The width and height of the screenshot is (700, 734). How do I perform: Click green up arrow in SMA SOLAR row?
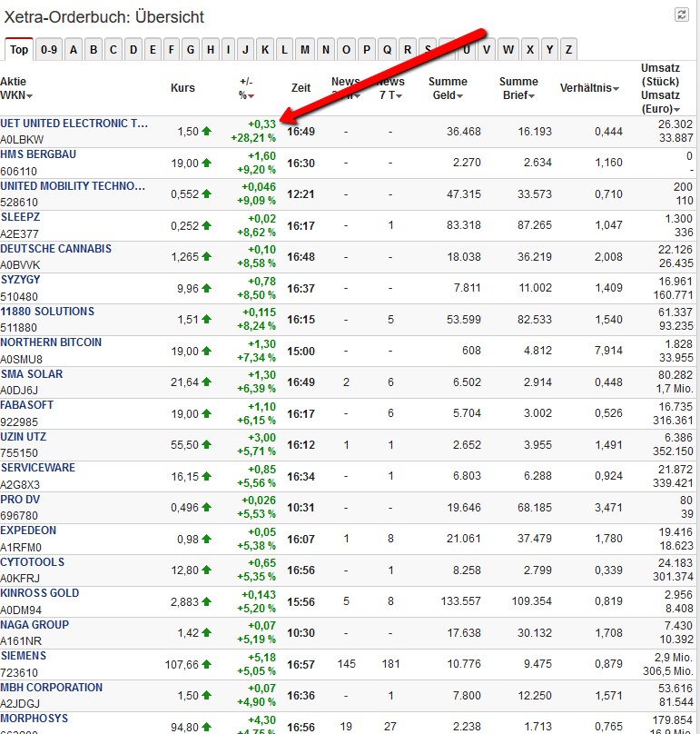(x=207, y=382)
